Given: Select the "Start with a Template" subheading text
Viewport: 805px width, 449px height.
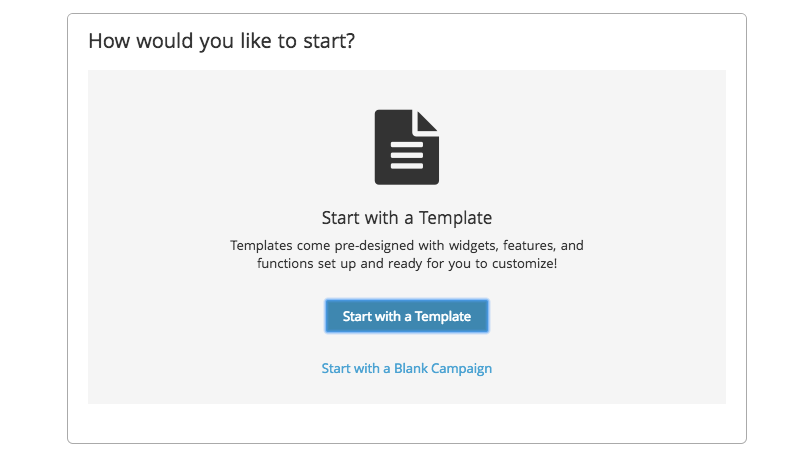Looking at the screenshot, I should click(x=406, y=217).
